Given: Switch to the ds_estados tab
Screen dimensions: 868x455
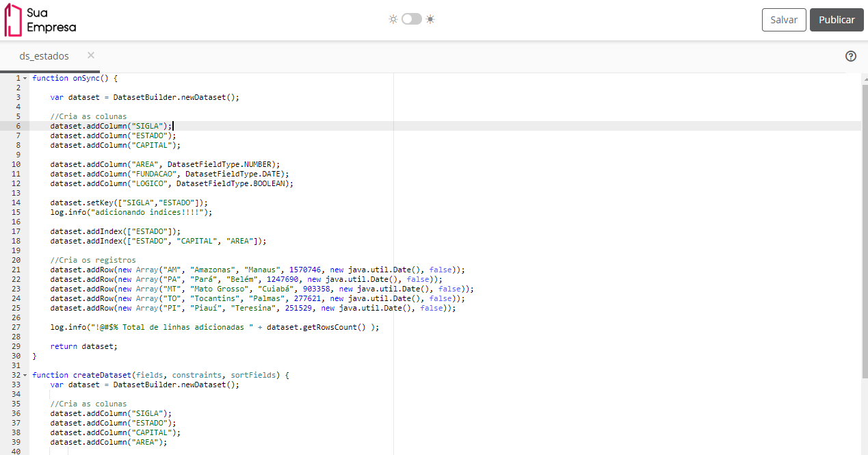Looking at the screenshot, I should (44, 56).
